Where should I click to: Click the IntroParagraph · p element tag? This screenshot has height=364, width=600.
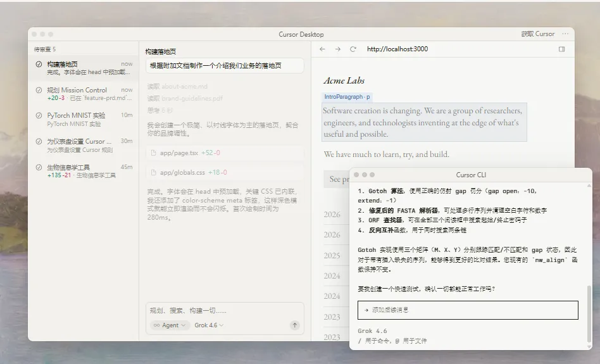point(347,97)
